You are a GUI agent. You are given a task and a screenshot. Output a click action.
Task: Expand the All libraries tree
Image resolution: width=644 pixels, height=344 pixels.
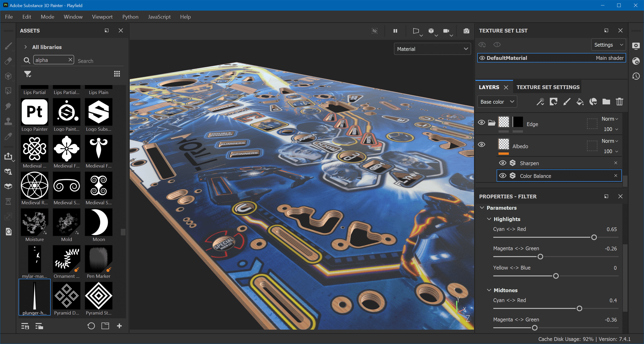click(25, 47)
